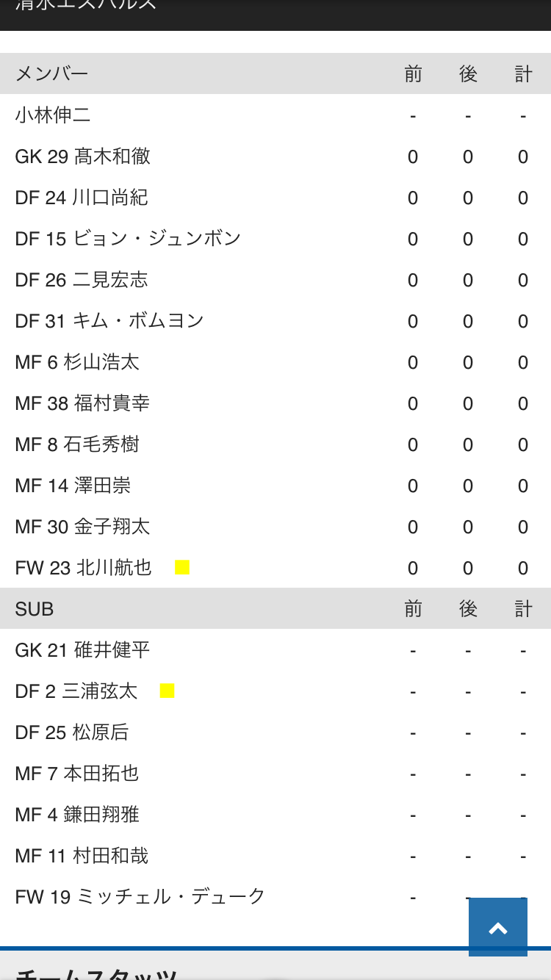Tap MF 6 杉山浩太
The image size is (551, 980).
(77, 361)
